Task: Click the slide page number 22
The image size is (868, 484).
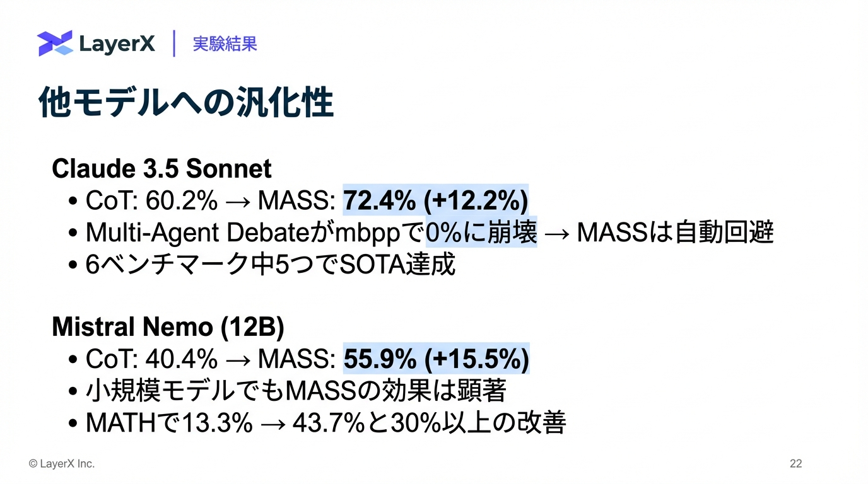Action: click(x=795, y=464)
